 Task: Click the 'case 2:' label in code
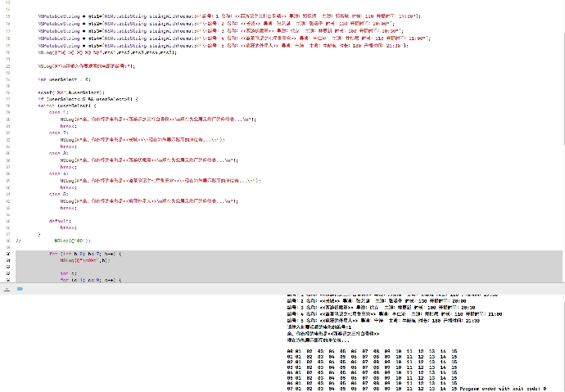(x=59, y=133)
